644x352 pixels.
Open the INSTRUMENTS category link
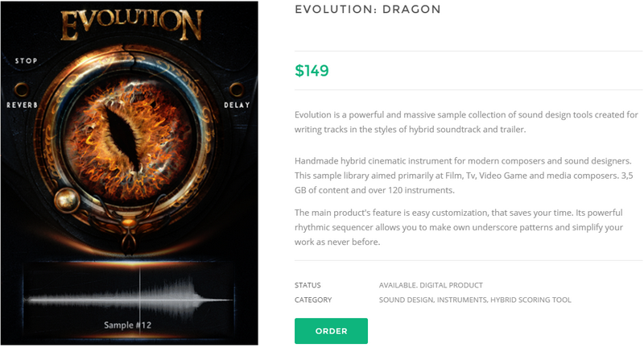click(462, 300)
